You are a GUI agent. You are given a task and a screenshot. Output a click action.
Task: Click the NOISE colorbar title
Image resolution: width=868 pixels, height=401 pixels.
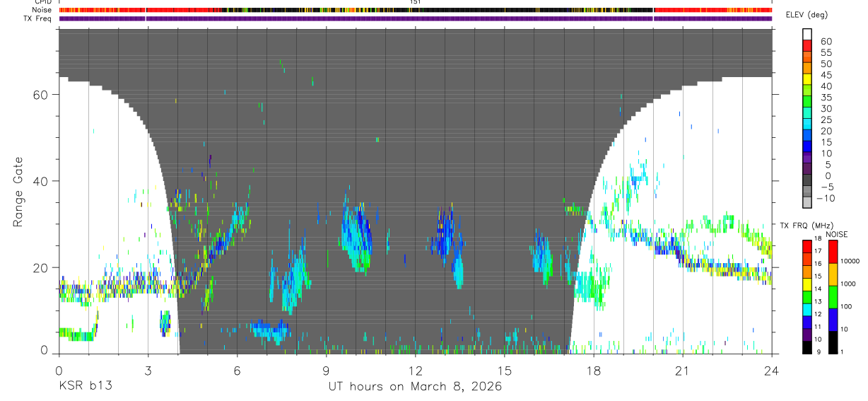(837, 234)
